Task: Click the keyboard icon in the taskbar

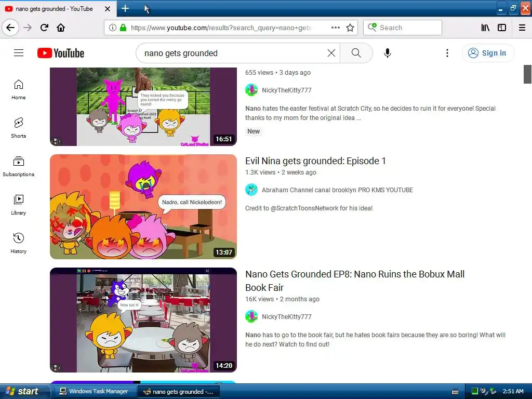Action: 455,392
